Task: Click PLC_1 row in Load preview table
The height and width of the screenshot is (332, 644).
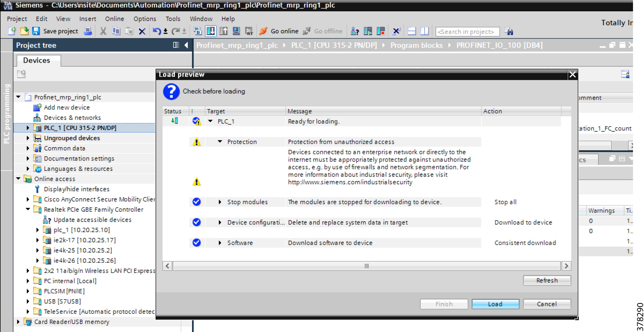Action: (362, 121)
